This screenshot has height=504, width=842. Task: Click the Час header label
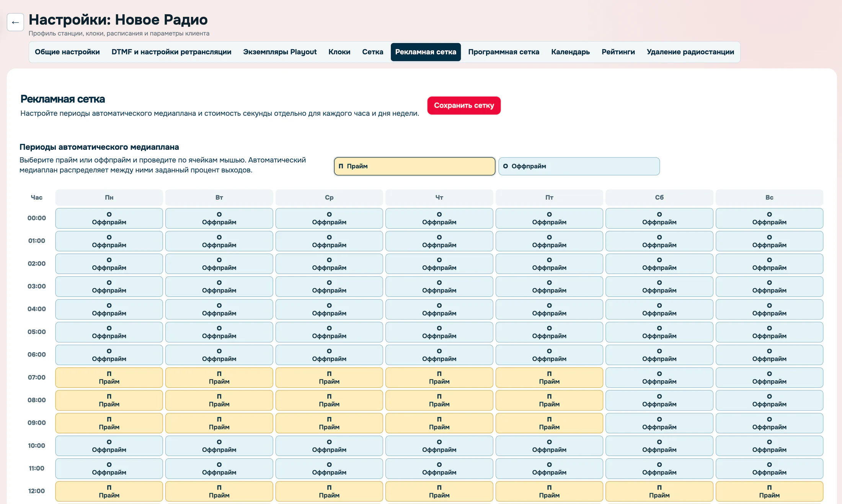click(x=37, y=197)
